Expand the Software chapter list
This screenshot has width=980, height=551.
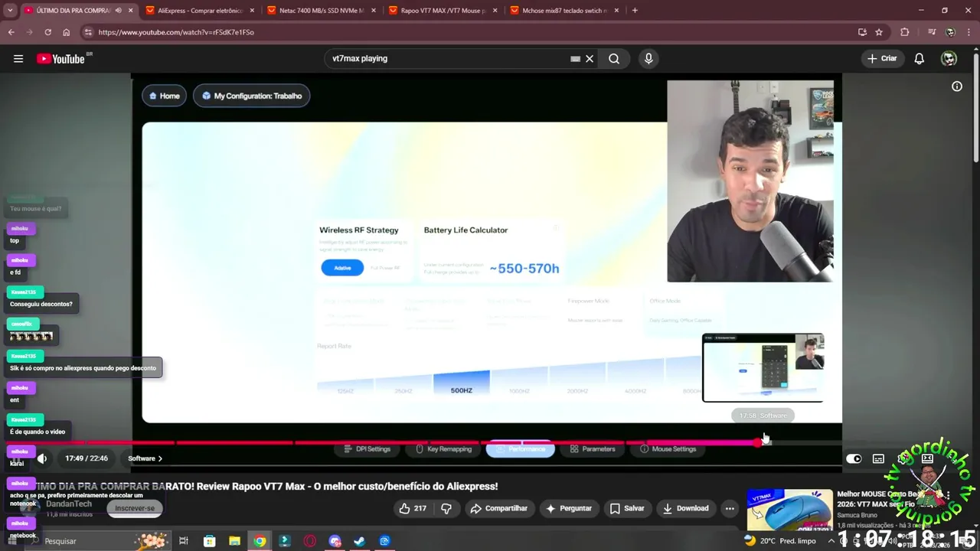[145, 458]
